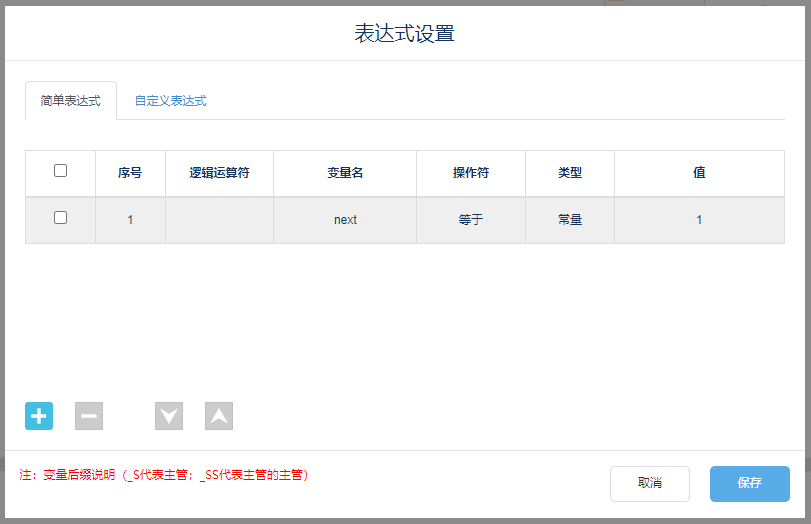The image size is (811, 524).
Task: Select the 等于 operator cell in row 1
Action: click(x=470, y=220)
